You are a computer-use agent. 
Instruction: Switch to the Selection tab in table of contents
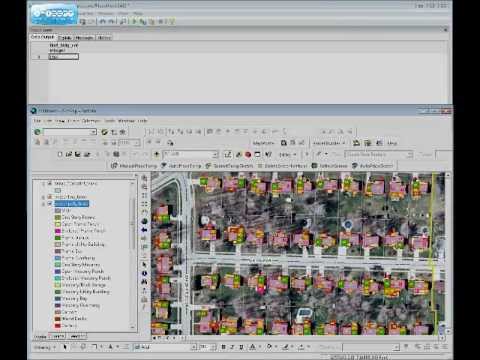tap(77, 336)
